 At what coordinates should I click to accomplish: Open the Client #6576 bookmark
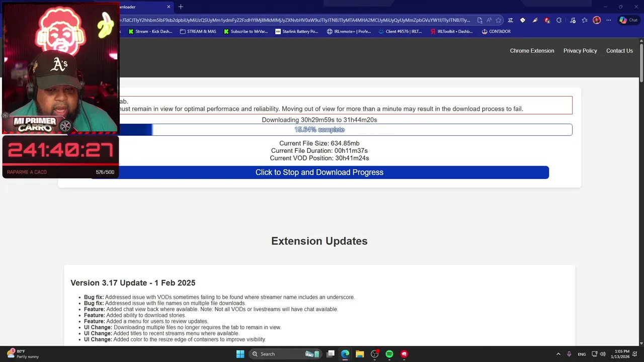tap(400, 31)
